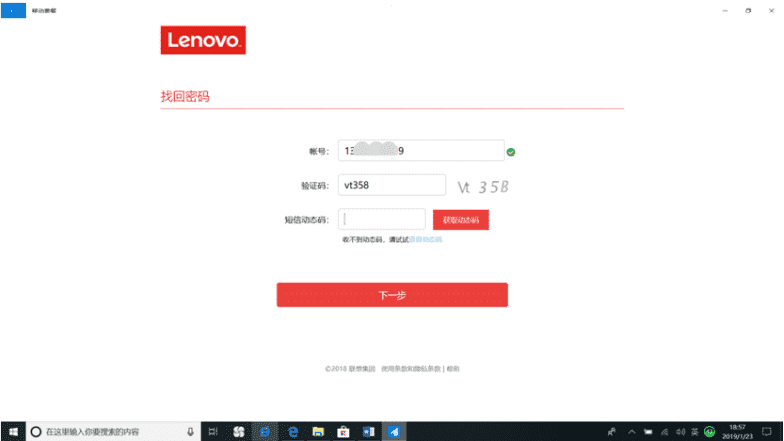Click the volume speaker icon in tray
Image resolution: width=784 pixels, height=441 pixels.
pos(680,432)
